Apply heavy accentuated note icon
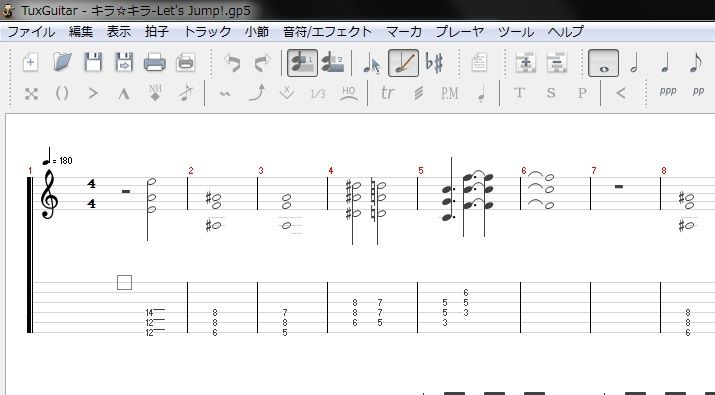The image size is (715, 395). tap(124, 94)
